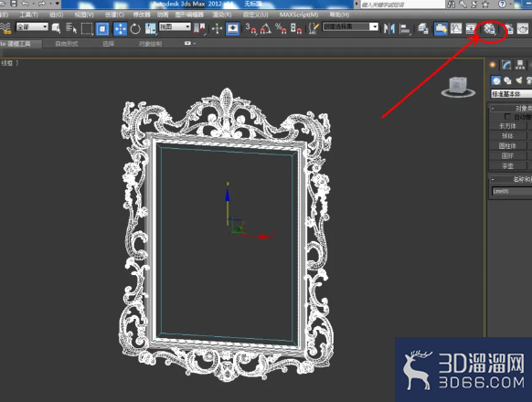Open 自定义(U) menu
The height and width of the screenshot is (402, 532).
255,15
